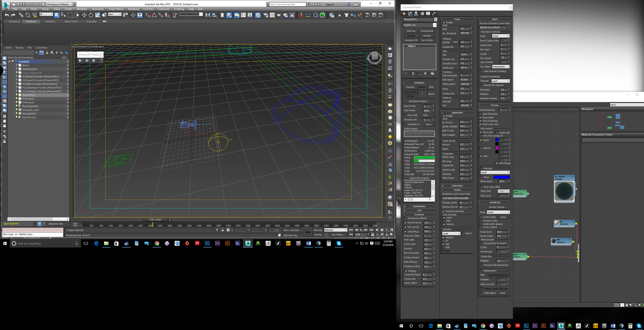Click the Resume simulation button
This screenshot has height=330, width=644.
click(x=410, y=87)
